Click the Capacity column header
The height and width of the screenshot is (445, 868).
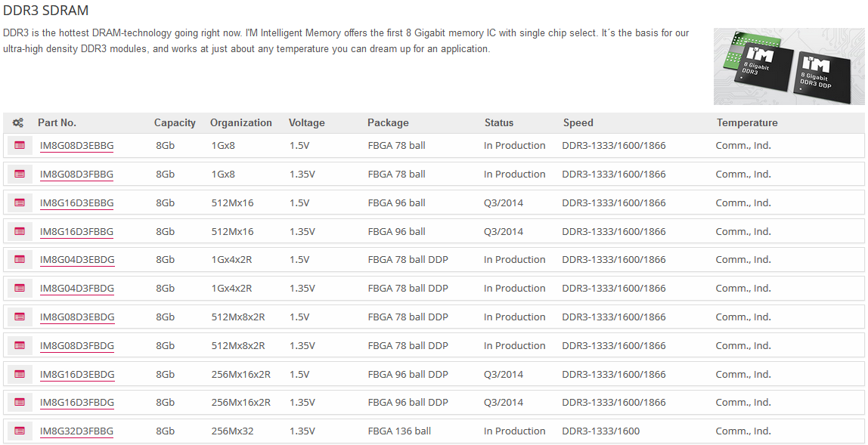pyautogui.click(x=175, y=122)
